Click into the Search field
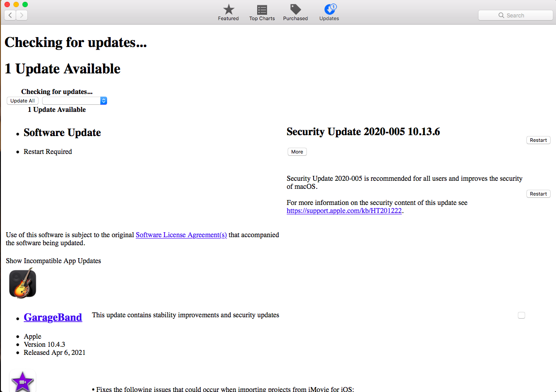The image size is (556, 392). (516, 15)
